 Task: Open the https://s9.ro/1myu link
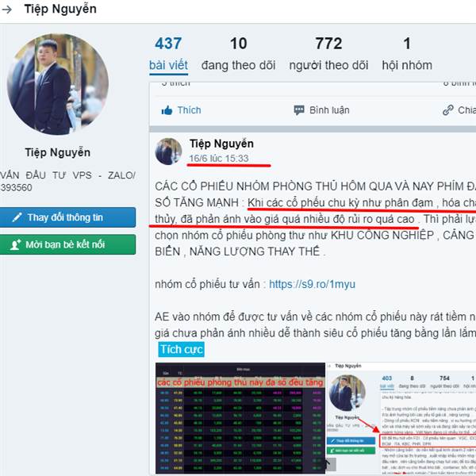pyautogui.click(x=312, y=284)
